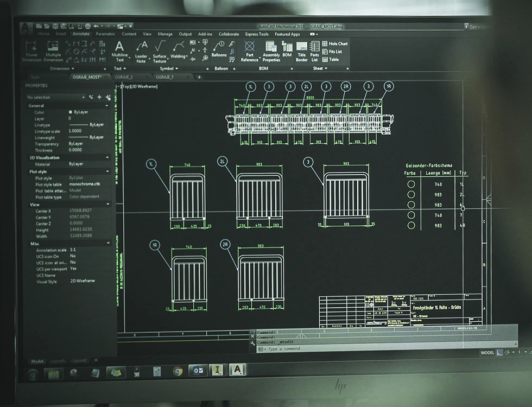Place Balloons with the Balloons tool
The width and height of the screenshot is (532, 407).
(x=219, y=49)
